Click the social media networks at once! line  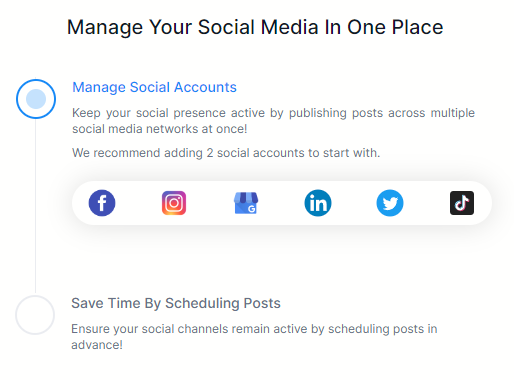click(160, 129)
